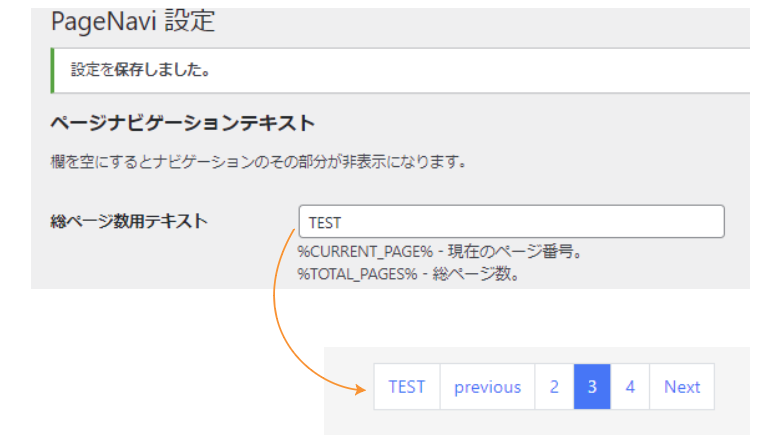Image resolution: width=768 pixels, height=446 pixels.
Task: Click the 欄を空にすると description sentence
Action: [259, 160]
